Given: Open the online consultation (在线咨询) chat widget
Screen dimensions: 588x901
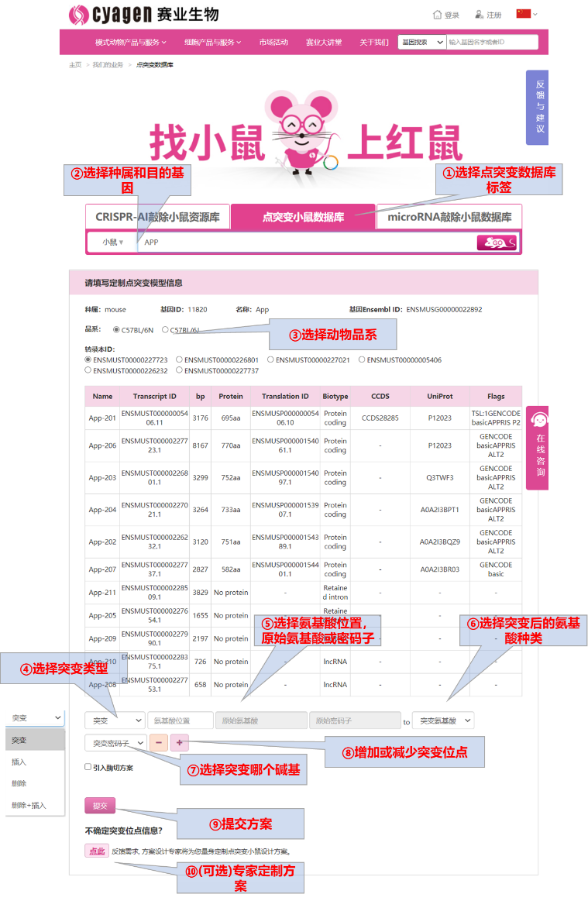Looking at the screenshot, I should point(538,448).
